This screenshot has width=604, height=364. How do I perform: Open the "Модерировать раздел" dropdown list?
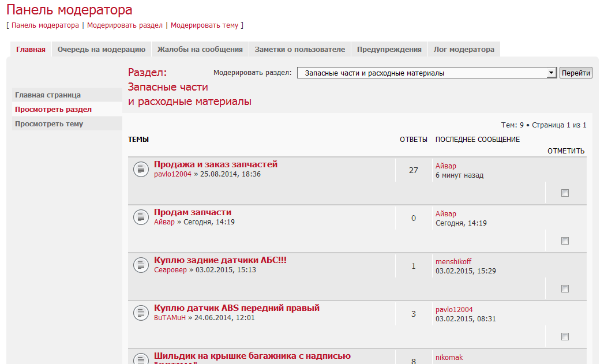click(427, 73)
